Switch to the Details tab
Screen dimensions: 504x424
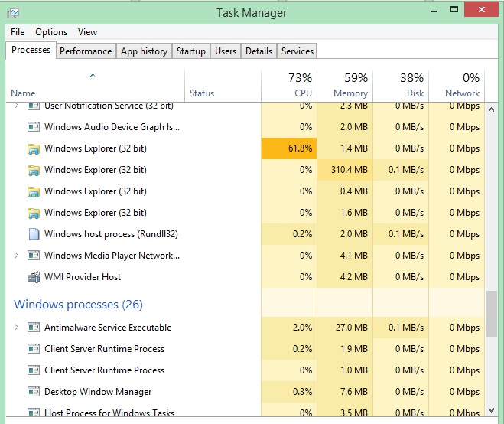(x=259, y=51)
